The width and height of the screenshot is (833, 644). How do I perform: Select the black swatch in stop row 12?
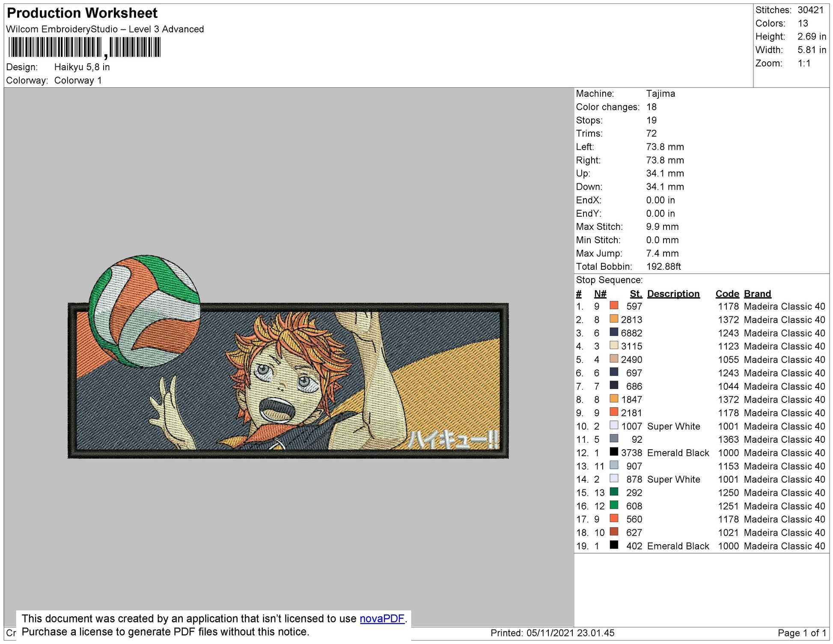click(x=614, y=452)
